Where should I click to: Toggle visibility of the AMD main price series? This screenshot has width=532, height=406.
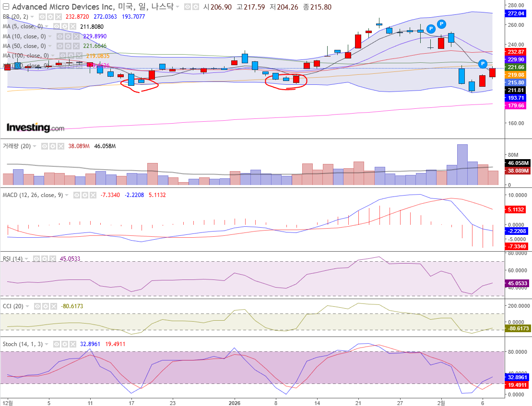pyautogui.click(x=187, y=7)
